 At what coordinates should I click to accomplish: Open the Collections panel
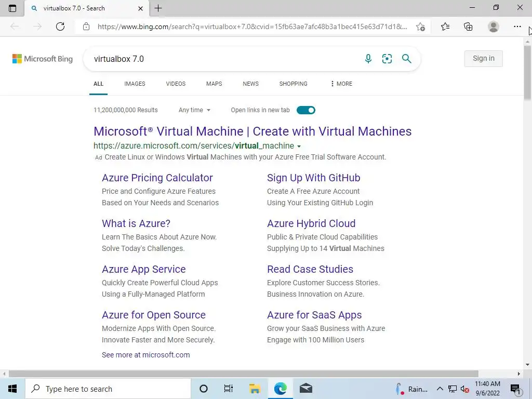tap(468, 26)
